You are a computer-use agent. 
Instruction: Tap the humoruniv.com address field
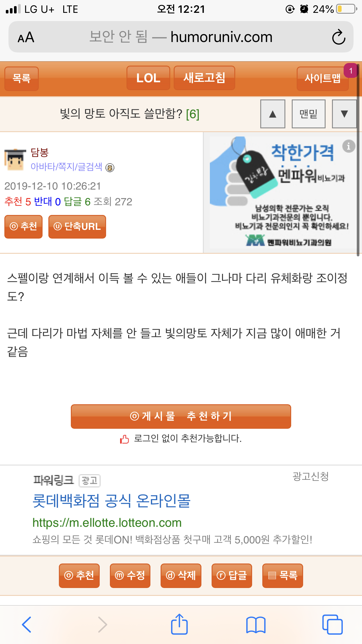tap(181, 37)
